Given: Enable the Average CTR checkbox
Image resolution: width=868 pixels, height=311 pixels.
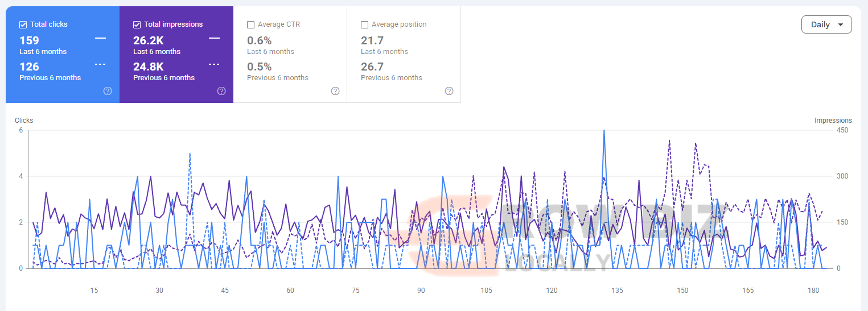Looking at the screenshot, I should coord(251,24).
